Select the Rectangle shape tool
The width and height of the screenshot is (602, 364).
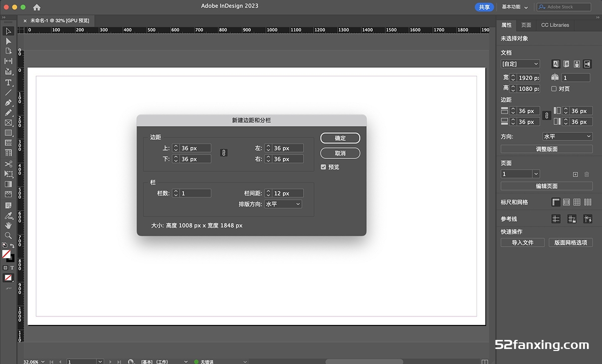(9, 133)
